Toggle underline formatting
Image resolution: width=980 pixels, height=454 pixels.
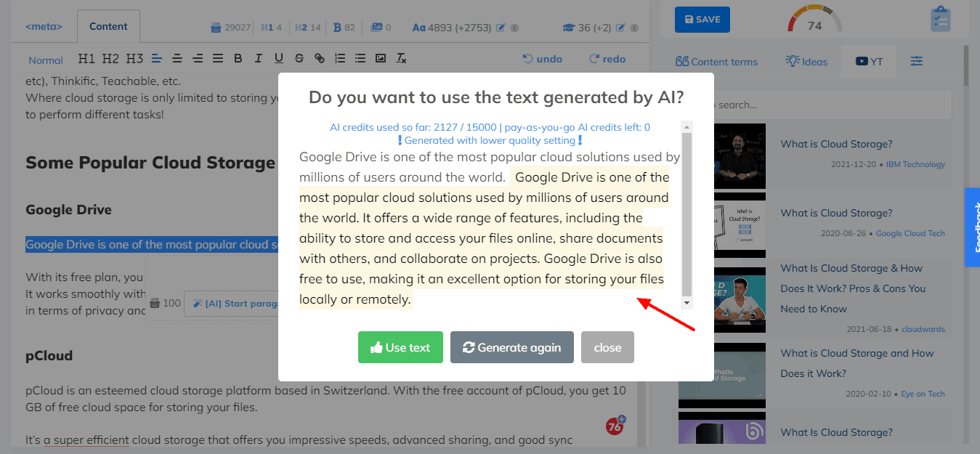point(279,59)
